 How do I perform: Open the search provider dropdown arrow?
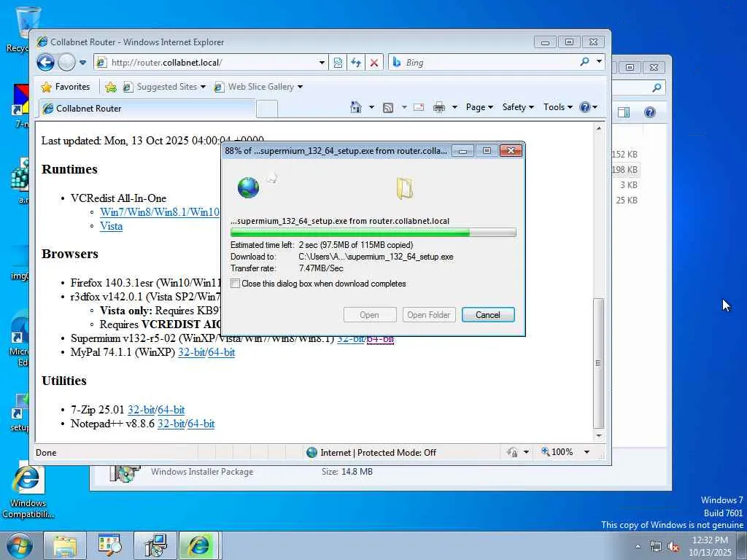(599, 61)
